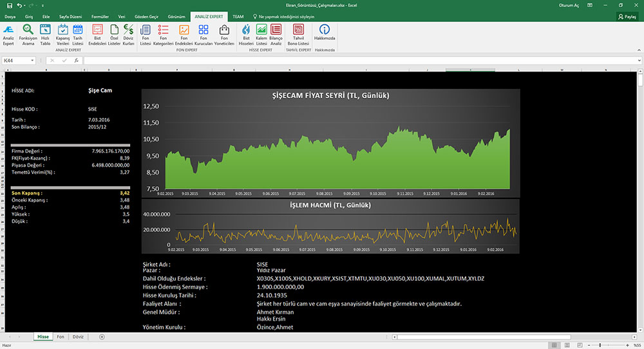
Task: Open Tarih Listesi date list
Action: [x=78, y=35]
